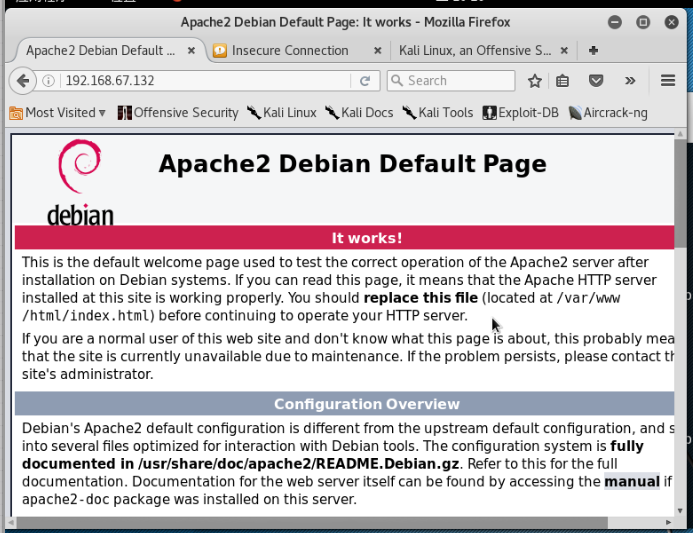Save page to Pocket icon

(596, 81)
